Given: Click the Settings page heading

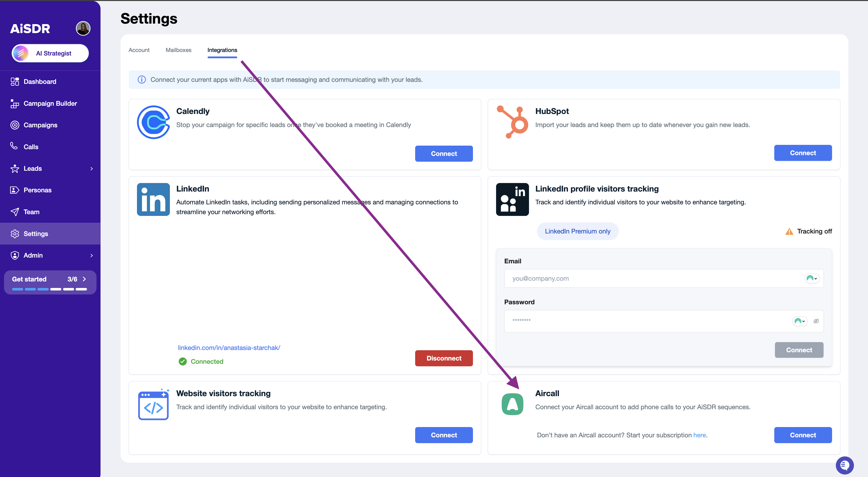Looking at the screenshot, I should coord(149,19).
